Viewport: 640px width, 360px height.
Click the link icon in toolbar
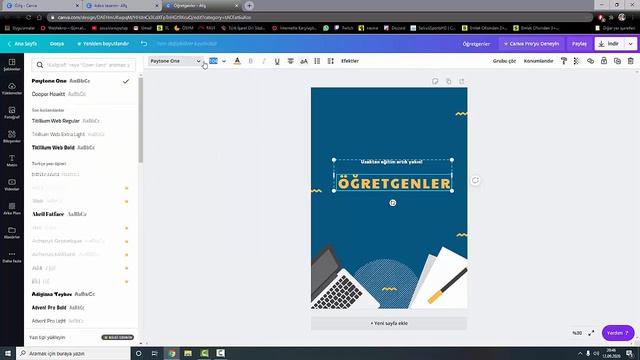point(590,61)
